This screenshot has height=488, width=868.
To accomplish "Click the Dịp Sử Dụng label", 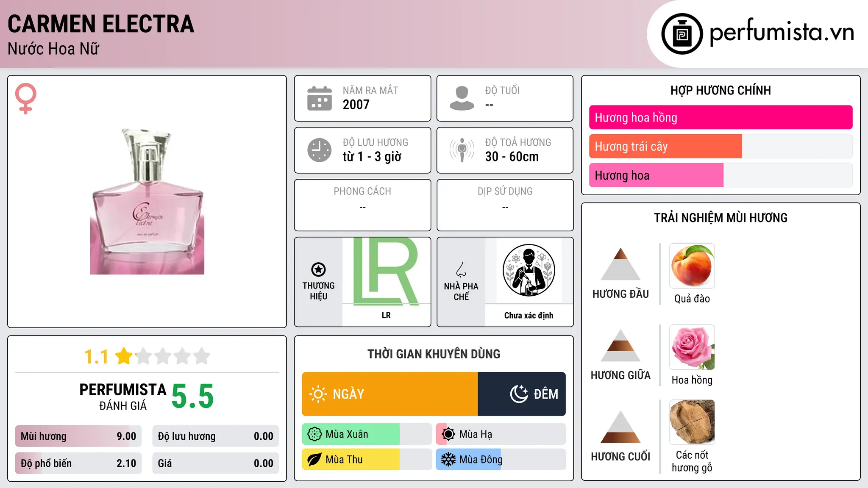I will click(505, 191).
